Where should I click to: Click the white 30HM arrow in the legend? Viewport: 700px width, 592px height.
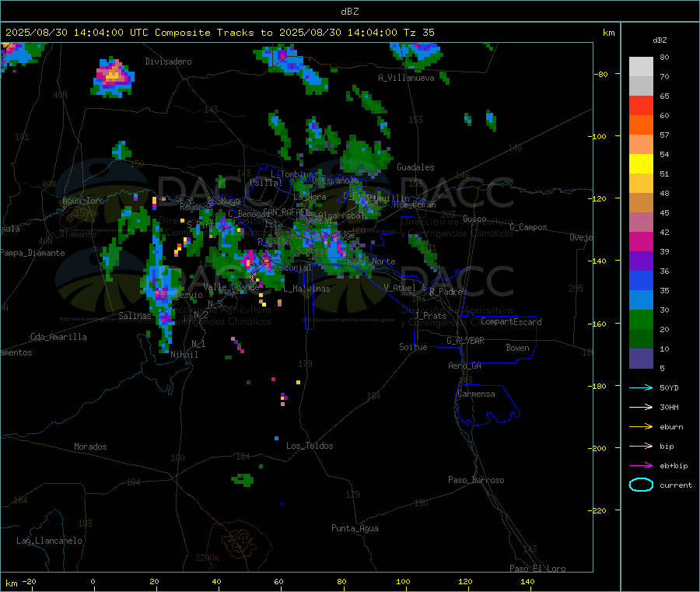641,407
